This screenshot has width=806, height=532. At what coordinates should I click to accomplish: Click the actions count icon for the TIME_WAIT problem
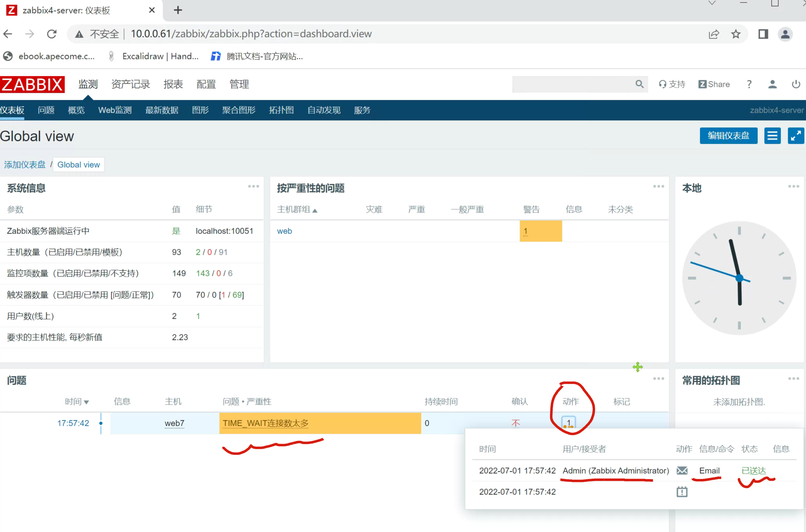point(568,423)
